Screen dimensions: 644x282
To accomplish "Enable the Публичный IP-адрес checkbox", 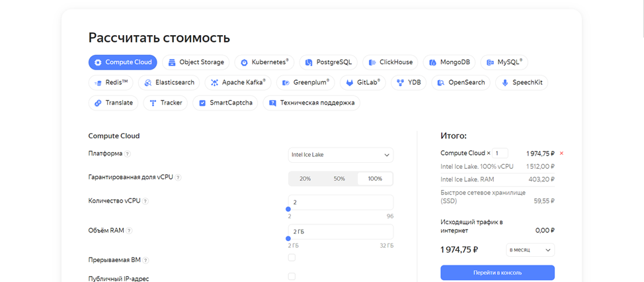I will pyautogui.click(x=292, y=276).
